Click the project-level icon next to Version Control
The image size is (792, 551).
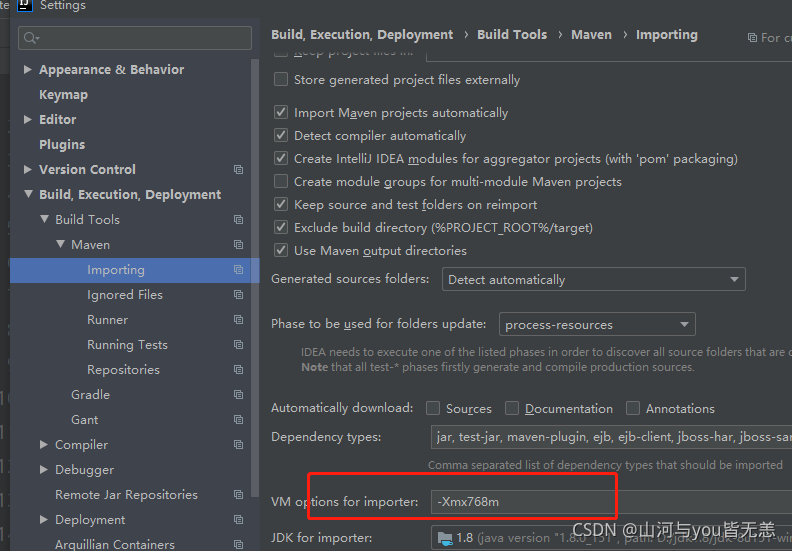(238, 170)
